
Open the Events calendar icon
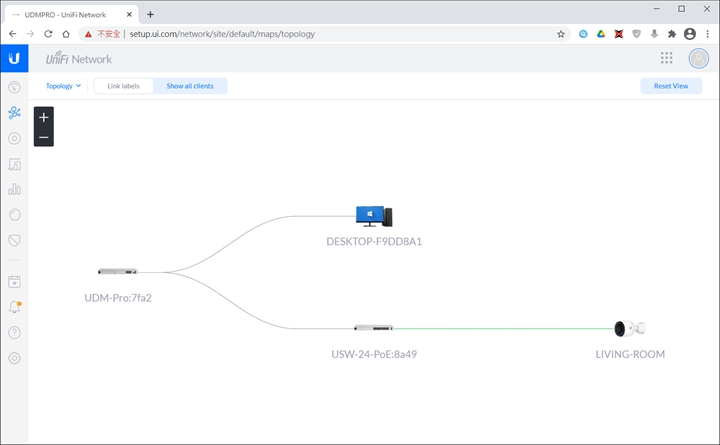pyautogui.click(x=14, y=282)
